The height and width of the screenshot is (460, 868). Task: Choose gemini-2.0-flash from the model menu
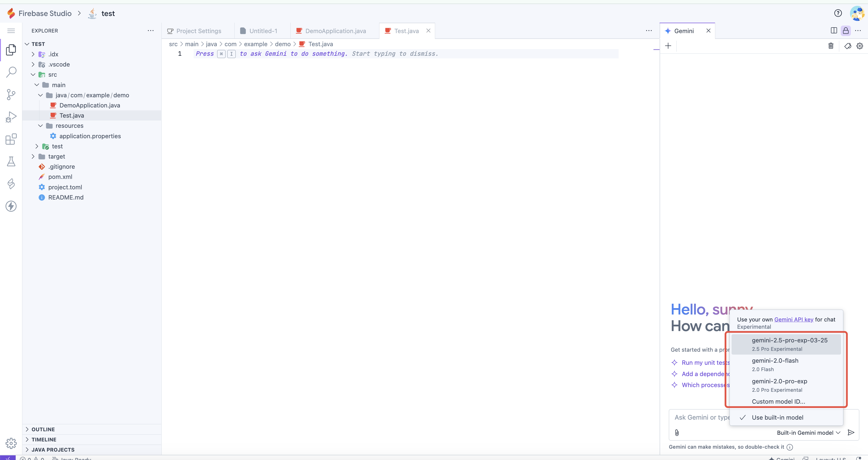[775, 364]
